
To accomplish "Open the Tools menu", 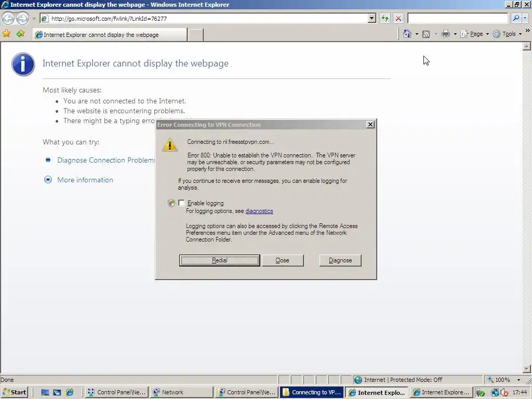I will pyautogui.click(x=507, y=34).
